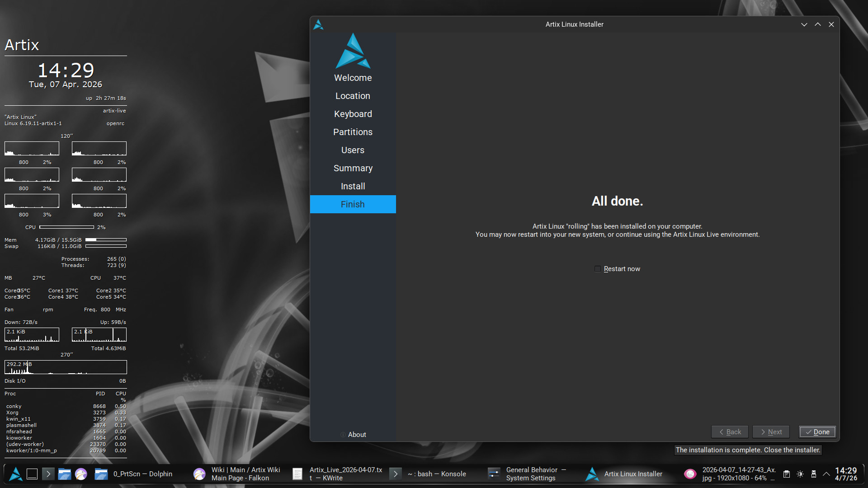Click the "Artix" title in the desktop widget

(x=22, y=45)
